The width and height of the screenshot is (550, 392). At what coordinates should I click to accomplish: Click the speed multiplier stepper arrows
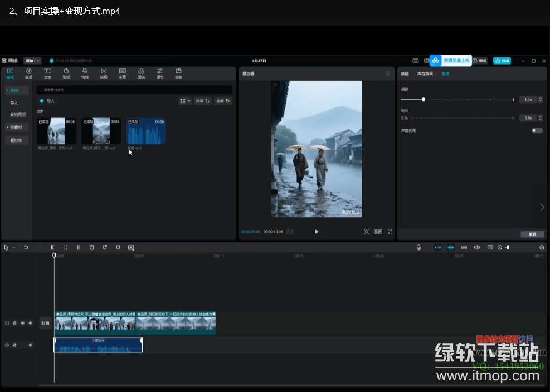(541, 100)
